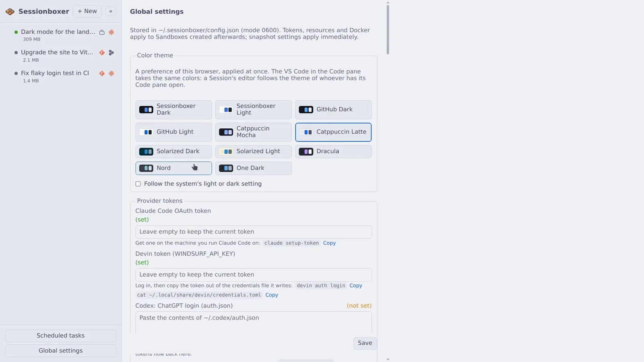Click the "(not set)" status next to Codex
Image resolution: width=644 pixels, height=362 pixels.
(359, 306)
